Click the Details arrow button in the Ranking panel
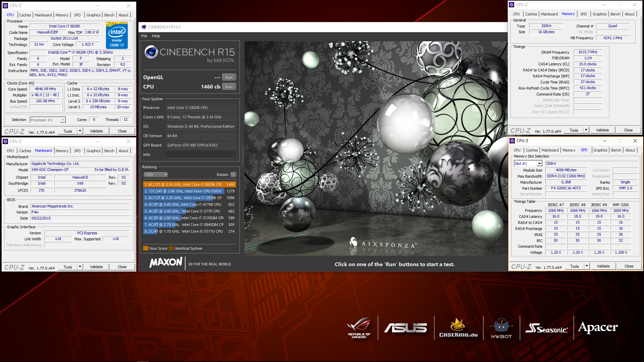Viewport: 644px width, 362px height. [x=233, y=175]
